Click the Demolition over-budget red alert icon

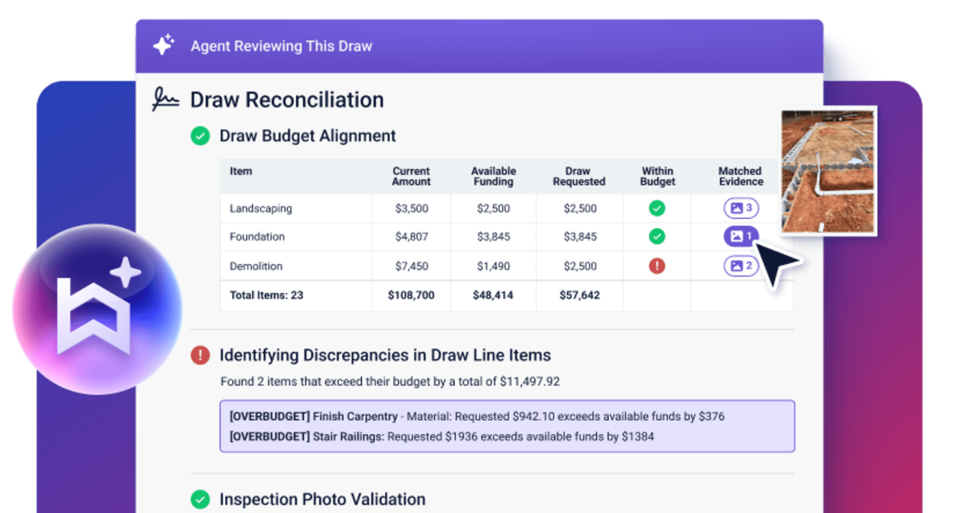pos(657,266)
